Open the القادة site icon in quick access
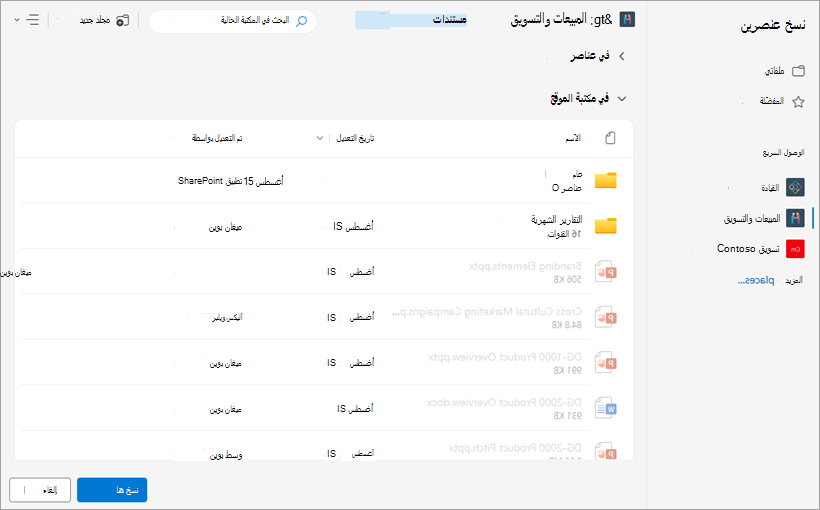 coord(795,187)
